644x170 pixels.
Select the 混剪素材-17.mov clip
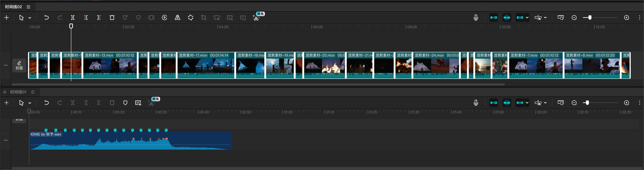[206, 65]
